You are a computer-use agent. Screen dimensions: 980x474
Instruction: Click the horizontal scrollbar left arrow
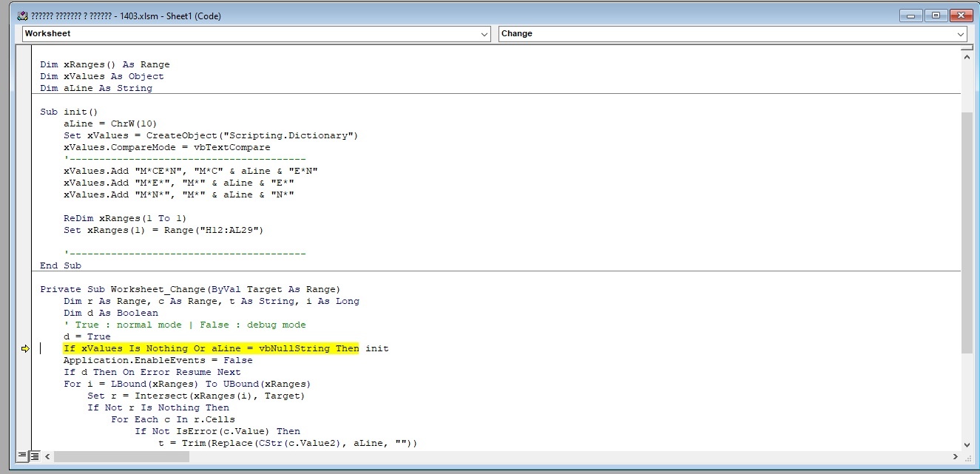48,457
